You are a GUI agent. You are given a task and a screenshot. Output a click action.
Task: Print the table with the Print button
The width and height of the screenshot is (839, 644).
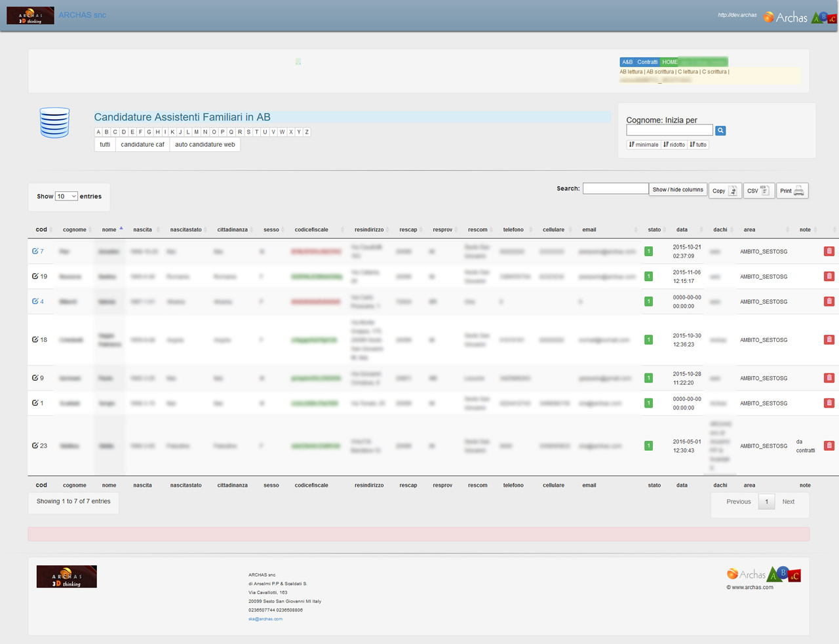pos(792,191)
